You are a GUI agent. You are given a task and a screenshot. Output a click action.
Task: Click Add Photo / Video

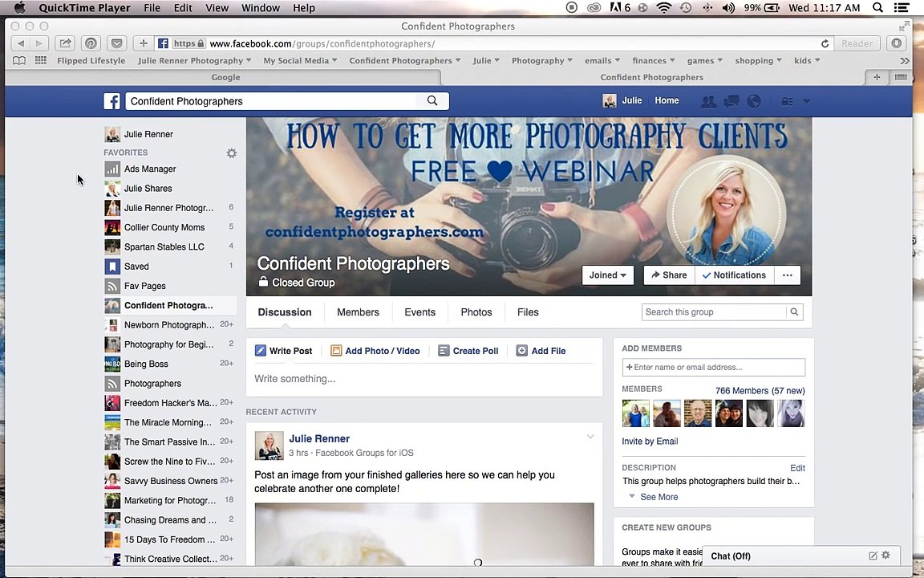point(375,351)
